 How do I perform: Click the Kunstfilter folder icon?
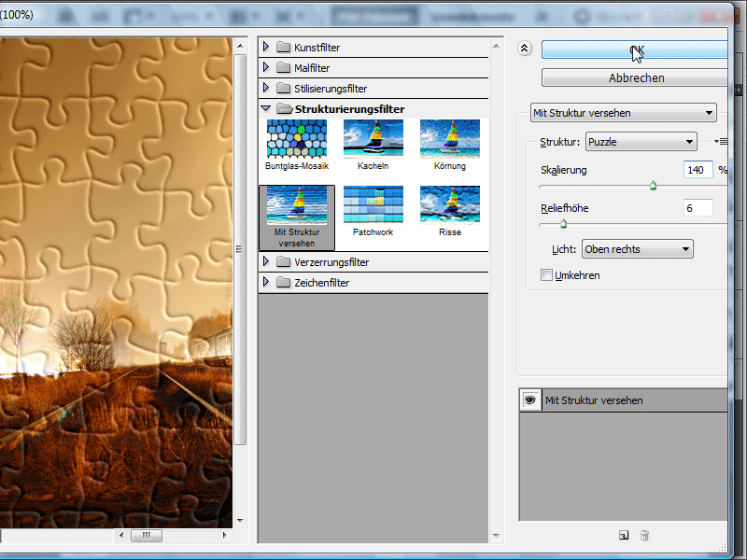point(284,47)
